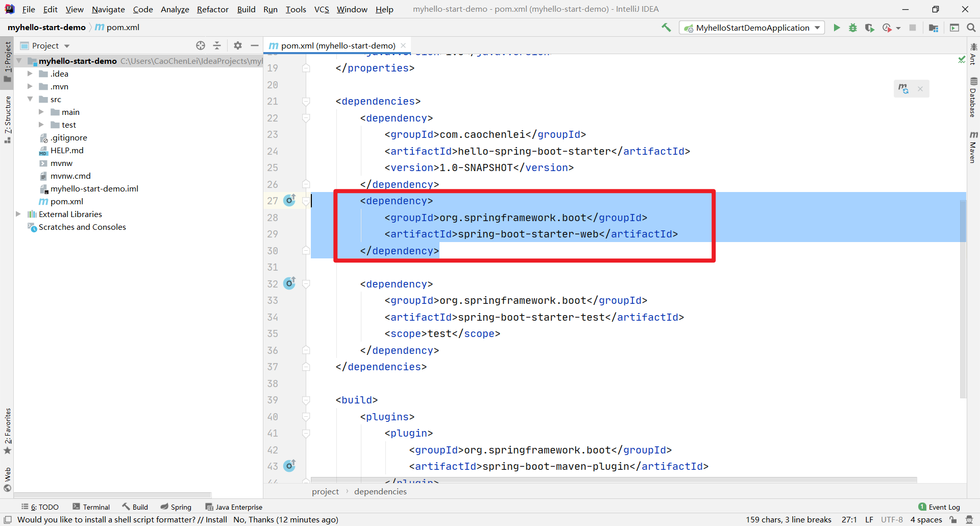Open Project panel settings gear
Screen dimensions: 980x526
point(238,45)
